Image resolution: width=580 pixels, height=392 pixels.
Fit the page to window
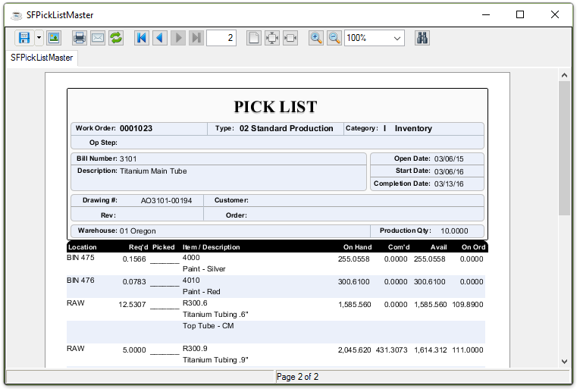[272, 38]
